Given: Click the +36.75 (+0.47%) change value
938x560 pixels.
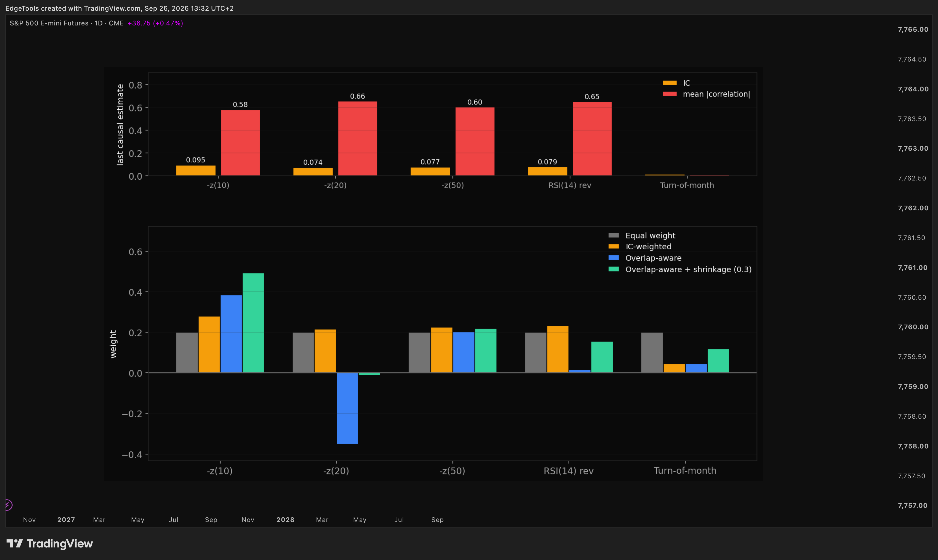Looking at the screenshot, I should (x=155, y=23).
